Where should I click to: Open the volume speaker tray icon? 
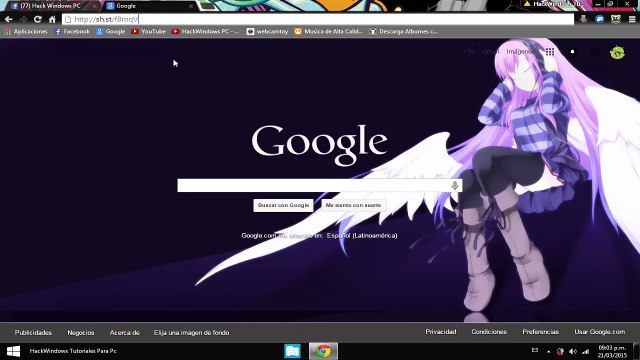pyautogui.click(x=573, y=351)
